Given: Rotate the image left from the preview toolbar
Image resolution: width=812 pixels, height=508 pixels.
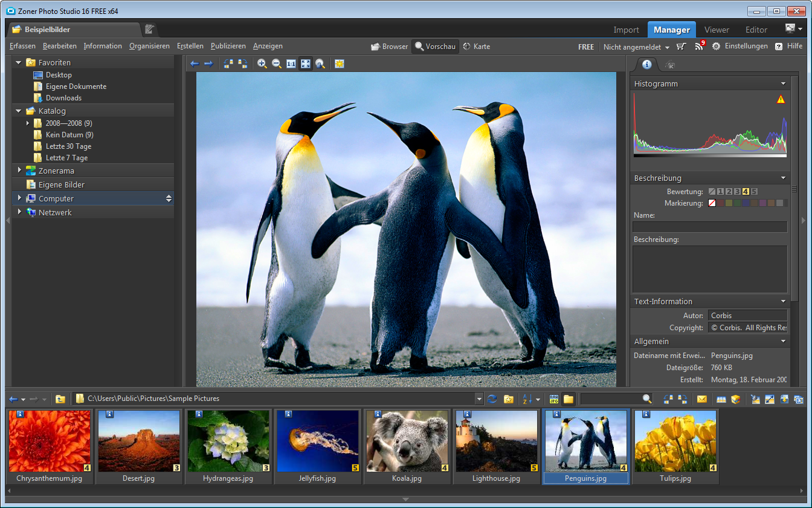Looking at the screenshot, I should click(228, 63).
